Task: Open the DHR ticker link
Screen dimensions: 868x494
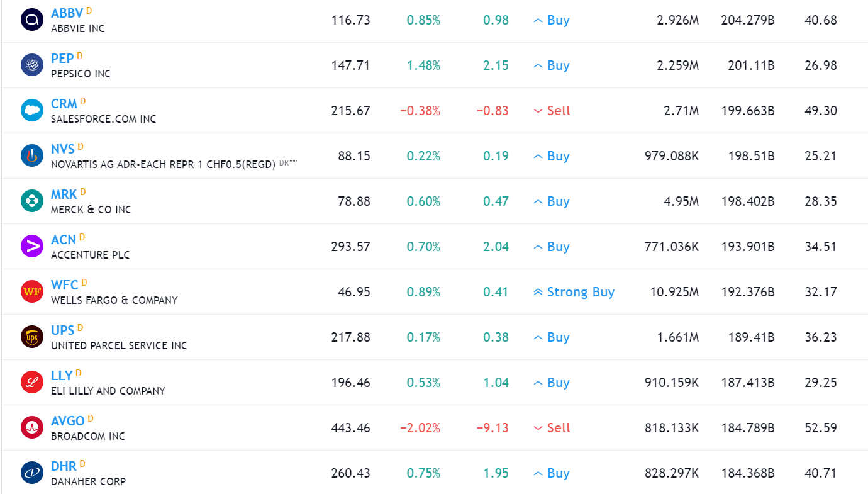Action: 64,466
